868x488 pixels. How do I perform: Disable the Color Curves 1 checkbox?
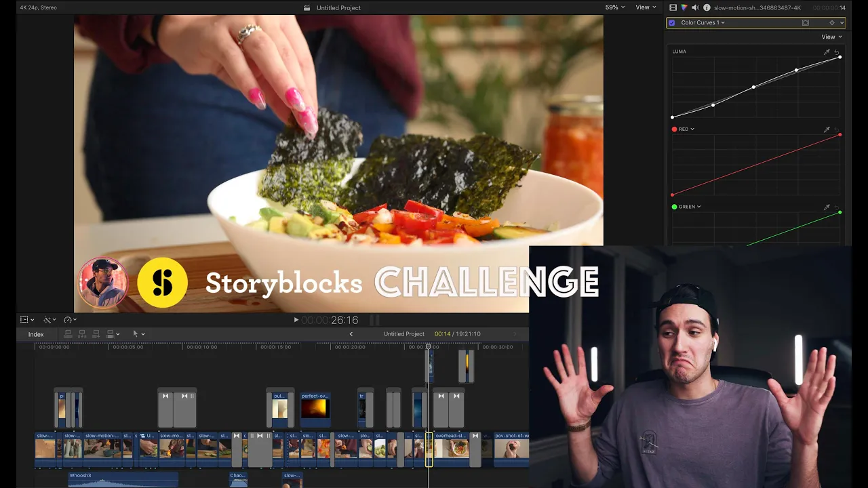tap(672, 22)
